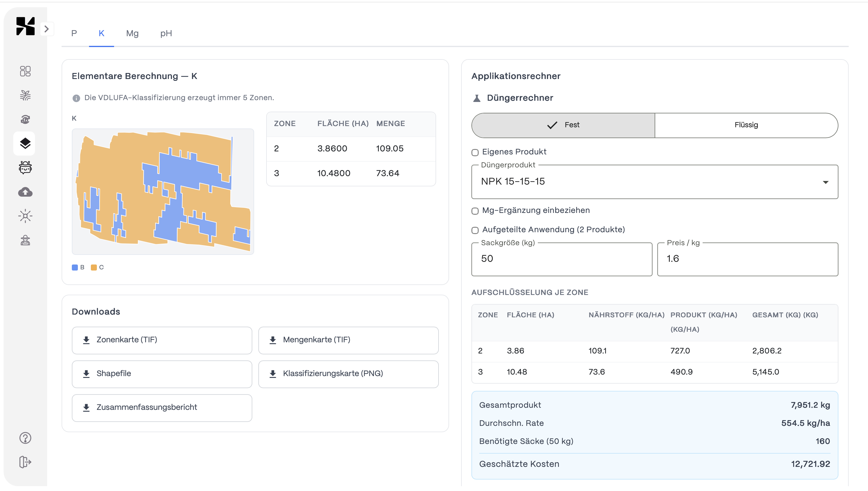
Task: Download the Zusammenfassungsbericht
Action: [x=161, y=407]
